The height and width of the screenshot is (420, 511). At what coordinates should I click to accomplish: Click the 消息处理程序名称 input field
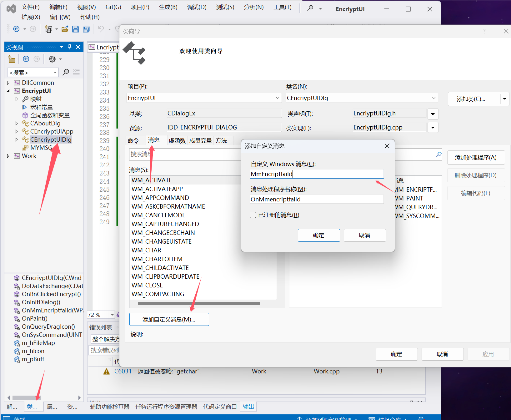[317, 199]
